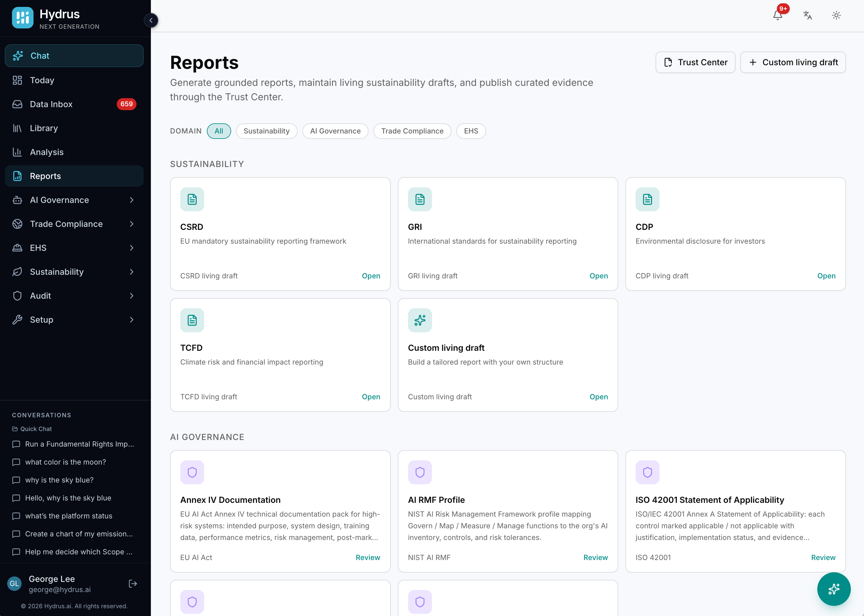Click the Custom living draft button at top
864x616 pixels.
coord(793,62)
